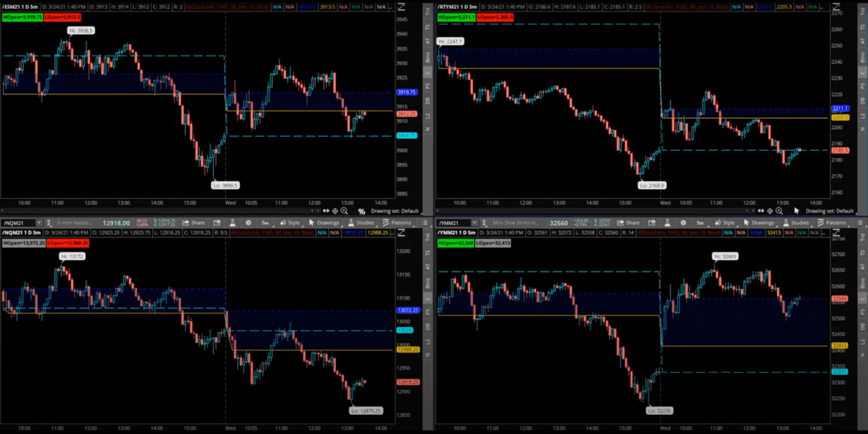Viewport: 868px width, 434px height.
Task: Open chart settings gear in /YMM21 toolbar
Action: tap(684, 222)
